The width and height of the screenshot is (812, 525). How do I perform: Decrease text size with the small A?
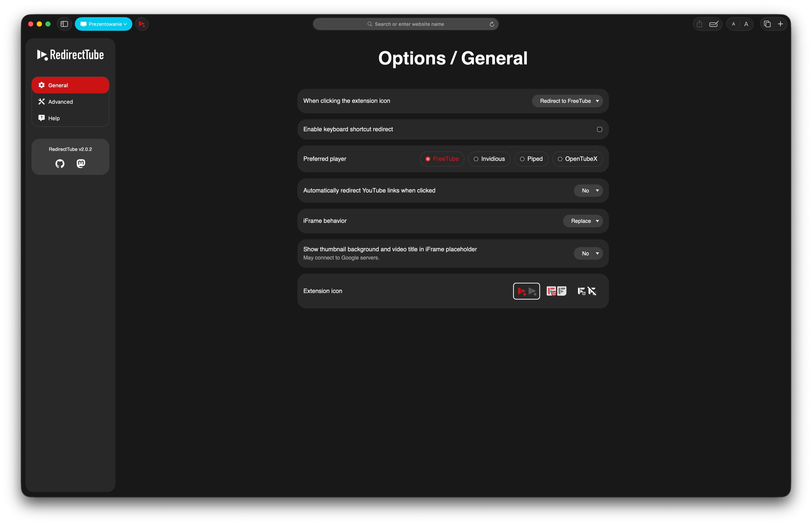coord(733,24)
